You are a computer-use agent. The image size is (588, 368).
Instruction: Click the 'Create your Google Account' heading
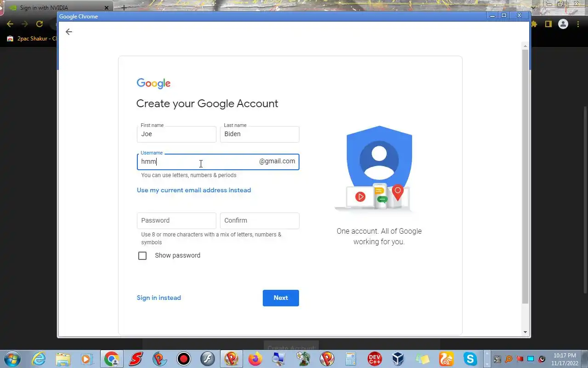pyautogui.click(x=207, y=103)
